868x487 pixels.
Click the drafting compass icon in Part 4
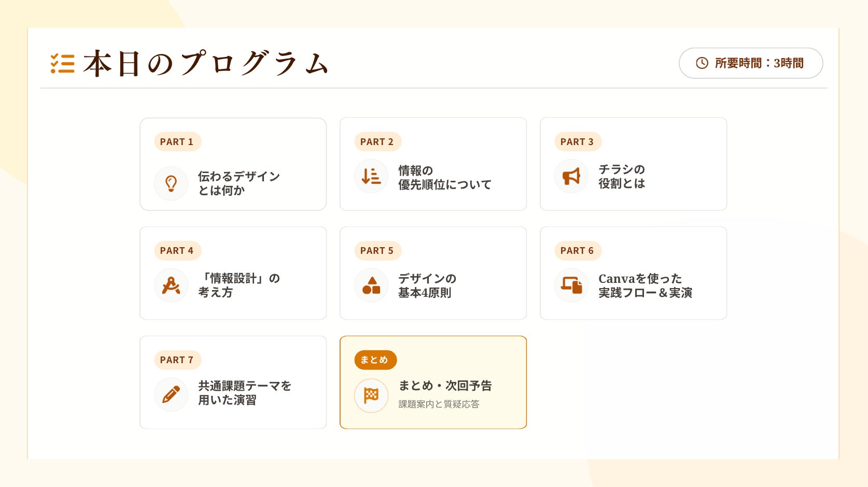click(x=171, y=285)
